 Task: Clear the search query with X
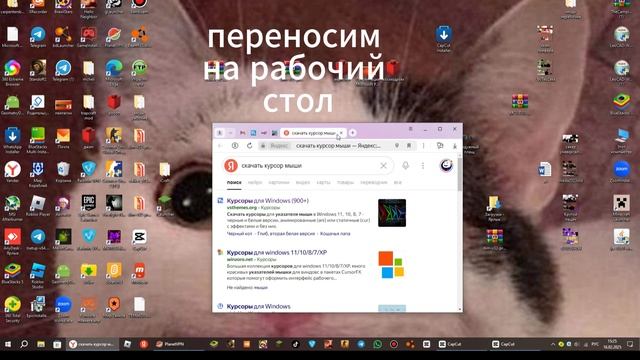pos(383,166)
